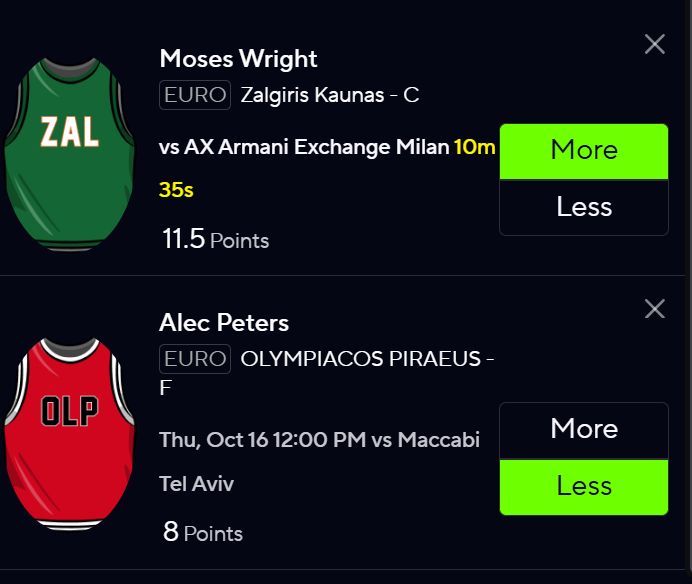This screenshot has height=584, width=692.
Task: Click the 10m countdown timer
Action: point(474,147)
